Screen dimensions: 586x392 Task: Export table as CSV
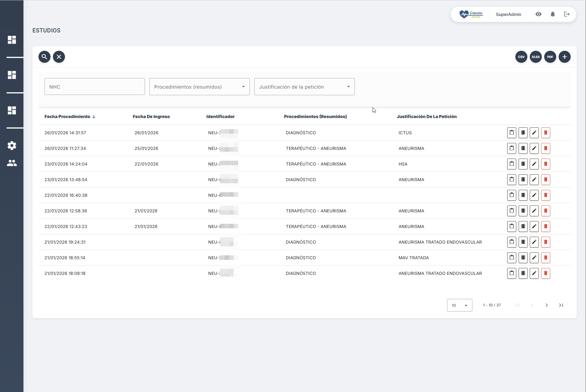521,57
